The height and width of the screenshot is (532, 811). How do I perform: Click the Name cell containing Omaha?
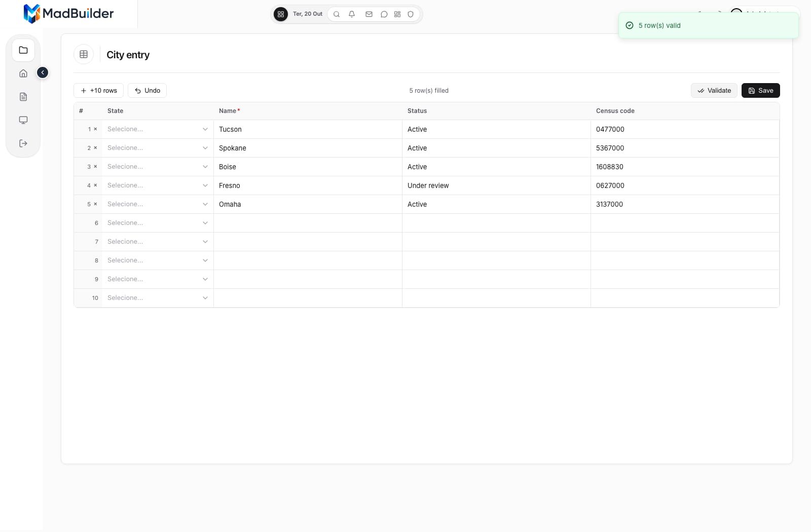pyautogui.click(x=308, y=204)
